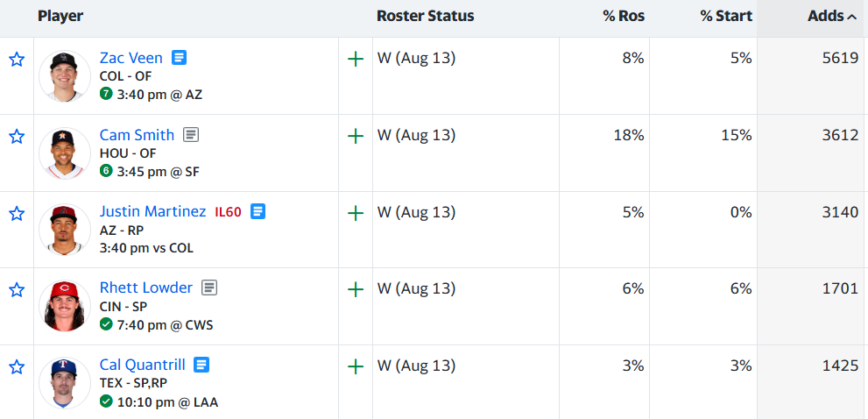Add Cam Smith with the plus icon

point(356,137)
